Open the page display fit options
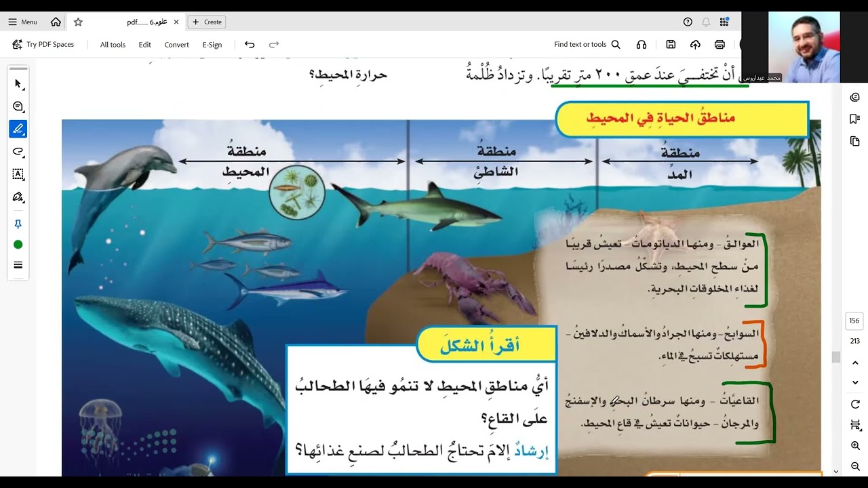 click(x=854, y=425)
